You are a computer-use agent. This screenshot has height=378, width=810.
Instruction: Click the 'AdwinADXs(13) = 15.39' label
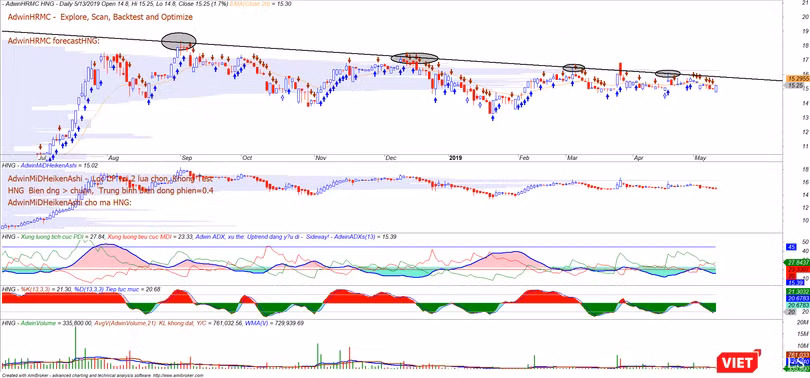pos(364,237)
